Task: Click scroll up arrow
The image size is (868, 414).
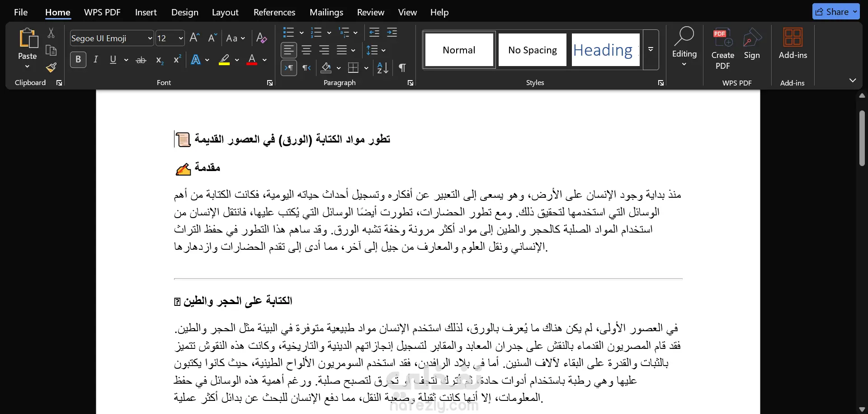Action: pos(862,95)
